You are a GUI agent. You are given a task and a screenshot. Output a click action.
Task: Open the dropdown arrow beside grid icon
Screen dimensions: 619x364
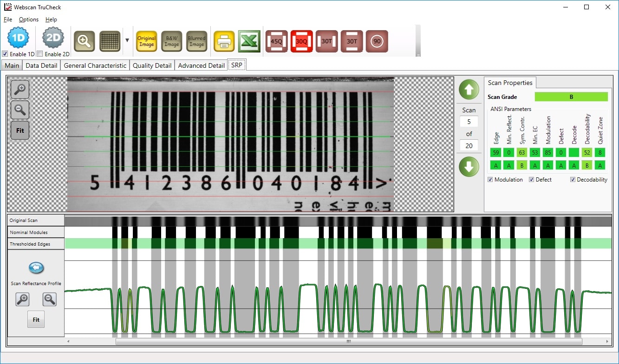127,40
